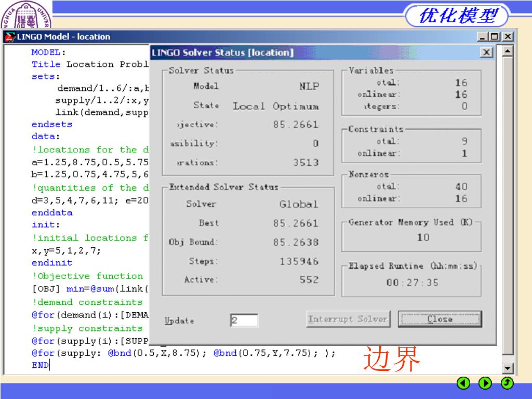Click the 'Title Location Probl' code line
Viewport: 532px width, 399px height.
(90, 64)
